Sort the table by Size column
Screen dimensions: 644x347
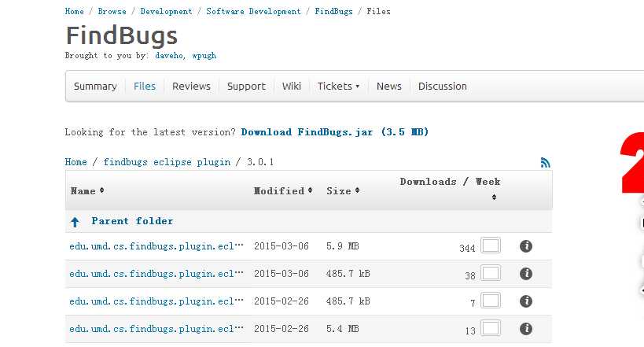(x=343, y=190)
